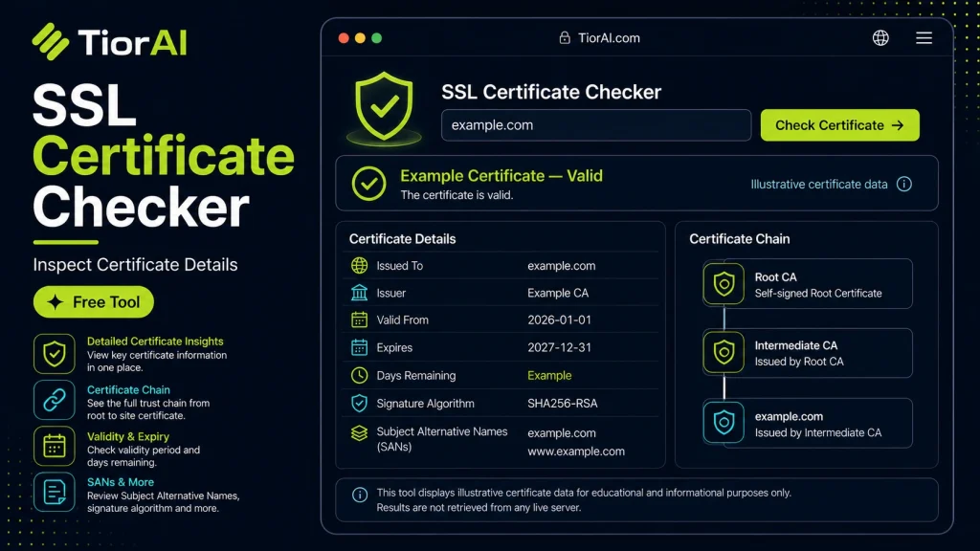Click the calendar icon next to Expires
The height and width of the screenshot is (551, 980).
coord(360,347)
